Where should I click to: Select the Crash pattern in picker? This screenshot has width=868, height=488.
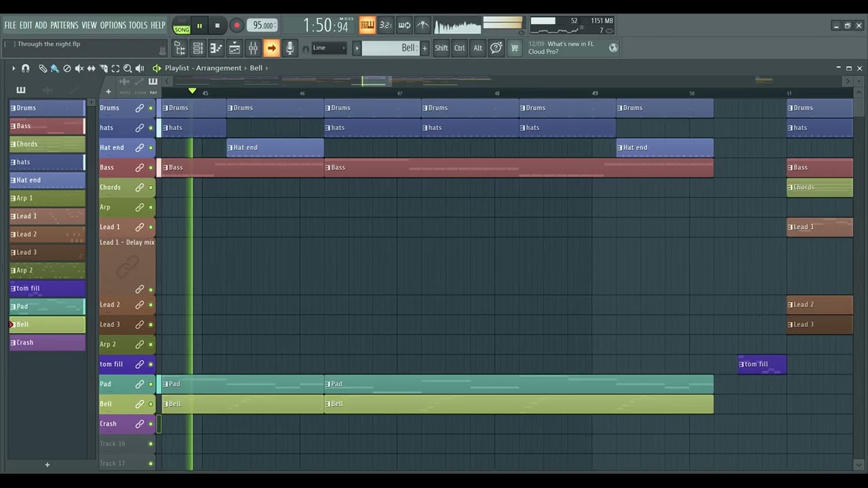[47, 343]
